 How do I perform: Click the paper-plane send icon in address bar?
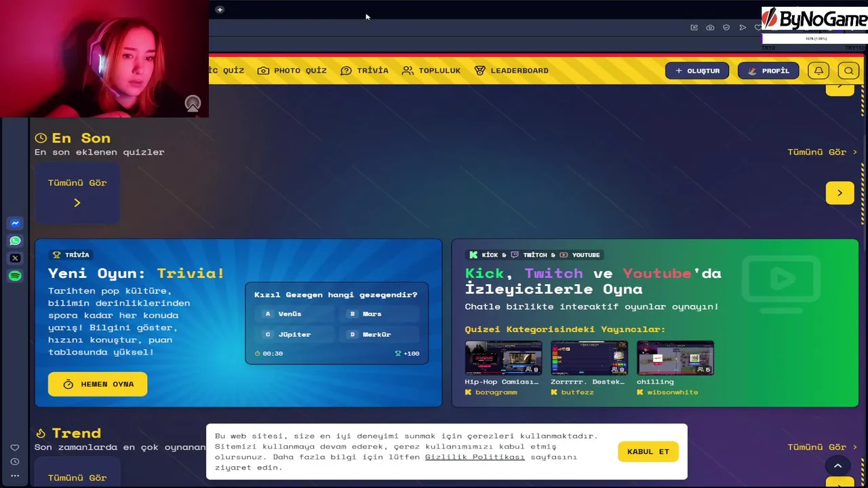[x=743, y=28]
